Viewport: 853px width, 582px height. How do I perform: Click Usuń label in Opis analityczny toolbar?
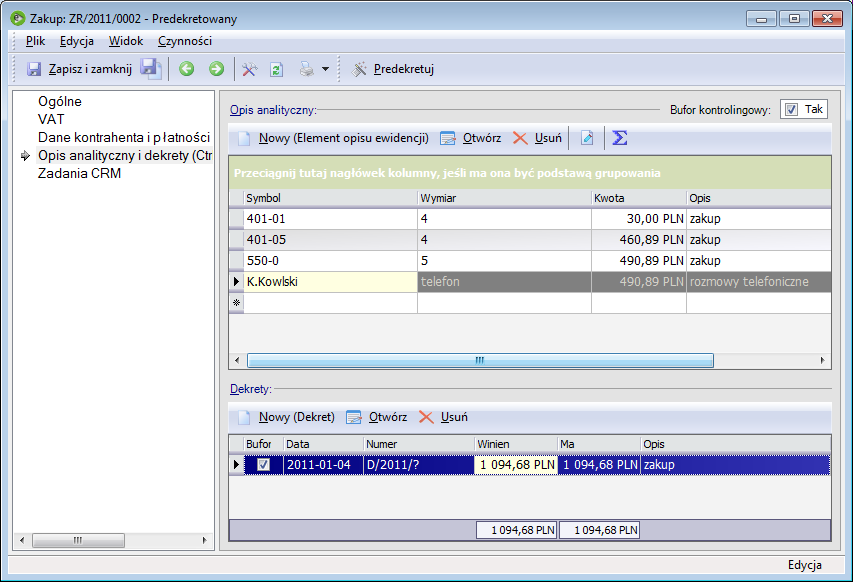click(548, 138)
